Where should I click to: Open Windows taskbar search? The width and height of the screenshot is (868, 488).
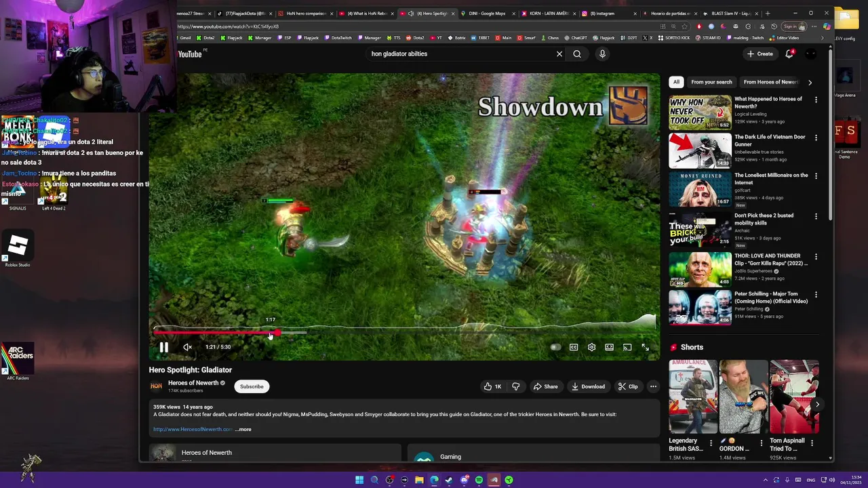pyautogui.click(x=374, y=480)
